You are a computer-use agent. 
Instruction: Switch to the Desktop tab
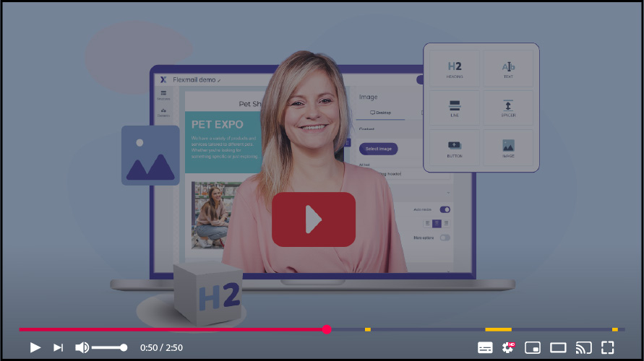[380, 113]
